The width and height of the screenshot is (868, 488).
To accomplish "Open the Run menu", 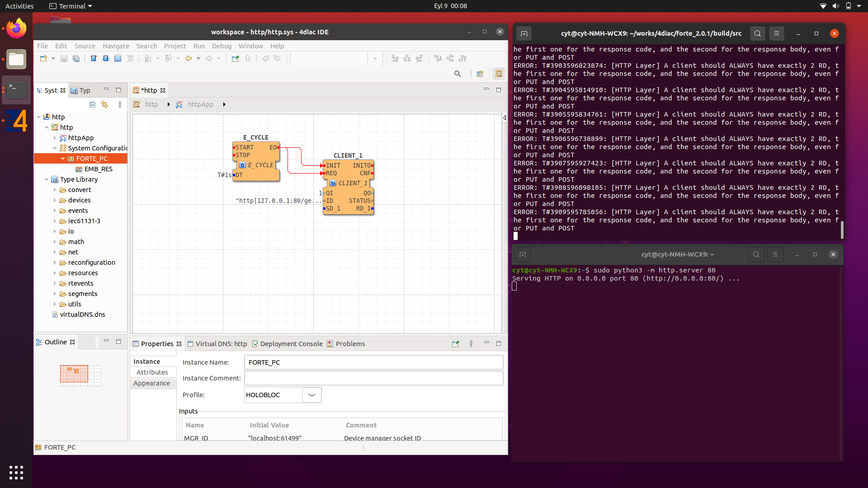I will (199, 46).
